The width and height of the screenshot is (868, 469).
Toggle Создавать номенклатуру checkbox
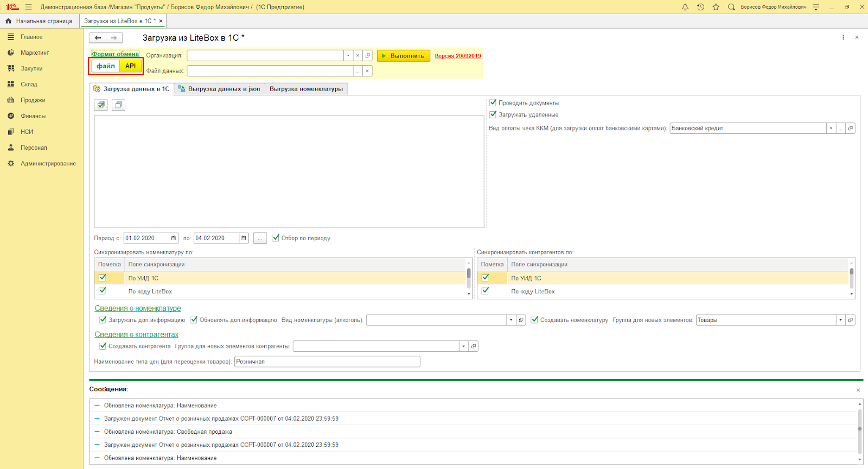point(534,320)
